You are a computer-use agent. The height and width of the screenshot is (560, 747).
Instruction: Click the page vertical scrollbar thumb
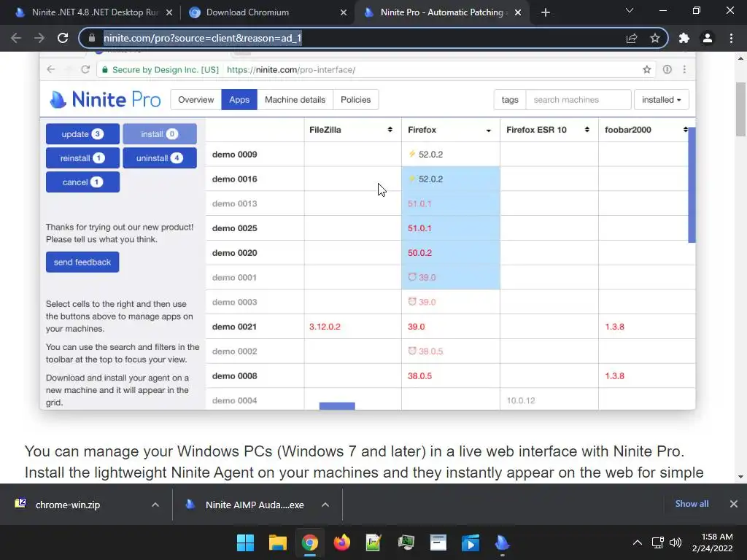[x=740, y=109]
